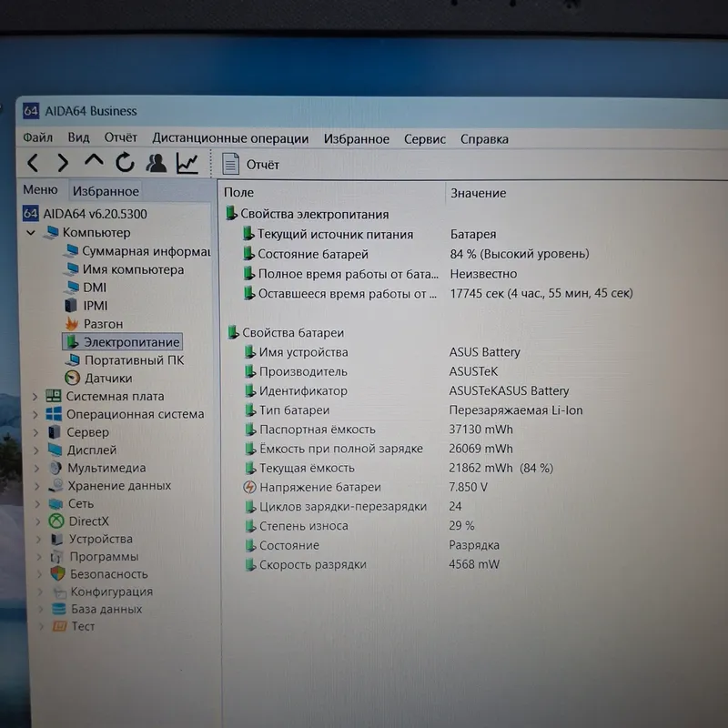Click the Датчики gauge icon
The height and width of the screenshot is (728, 728).
73,378
